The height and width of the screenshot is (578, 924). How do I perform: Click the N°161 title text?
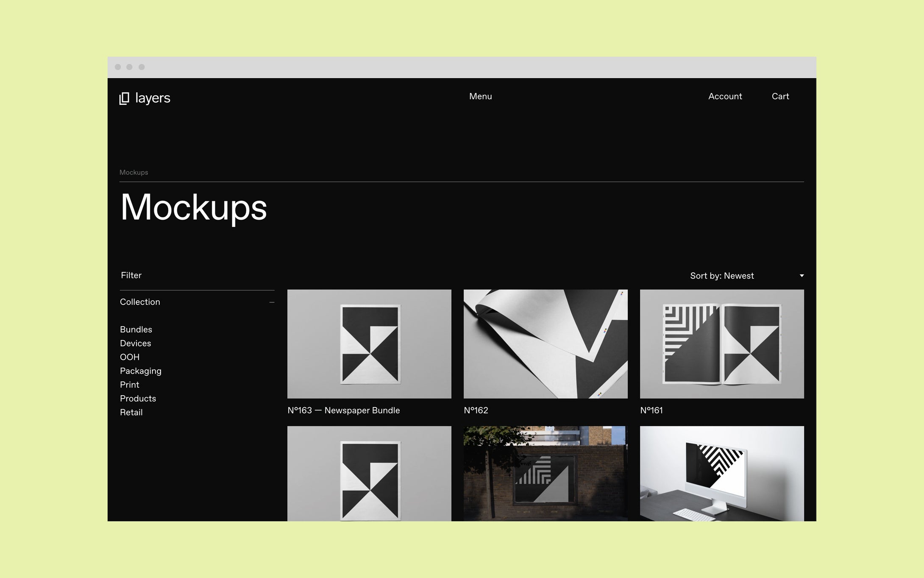point(651,410)
